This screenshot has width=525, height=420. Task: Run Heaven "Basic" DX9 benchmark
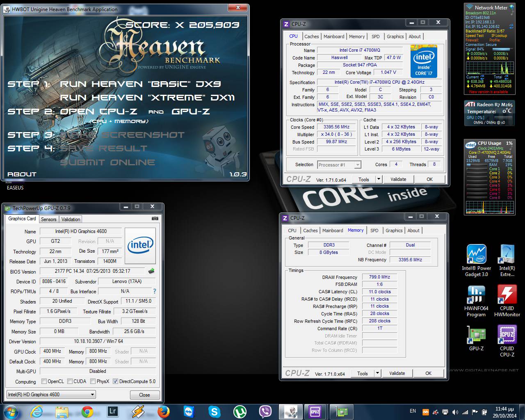click(140, 84)
